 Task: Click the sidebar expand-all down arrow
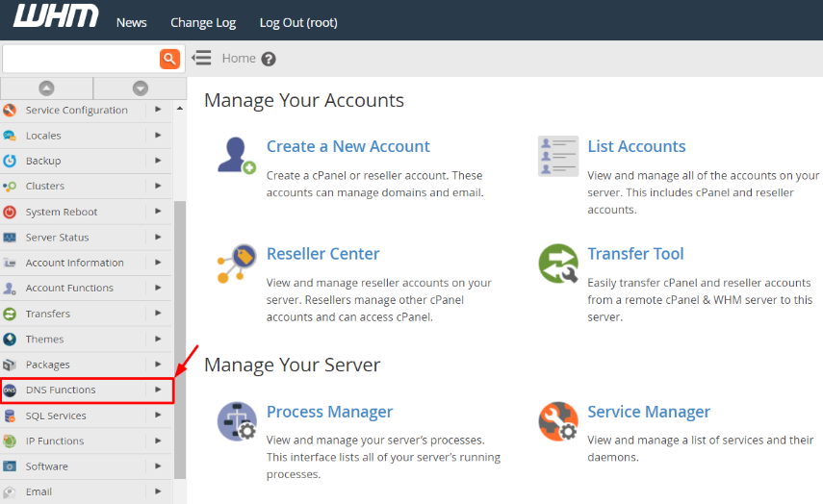coord(141,88)
